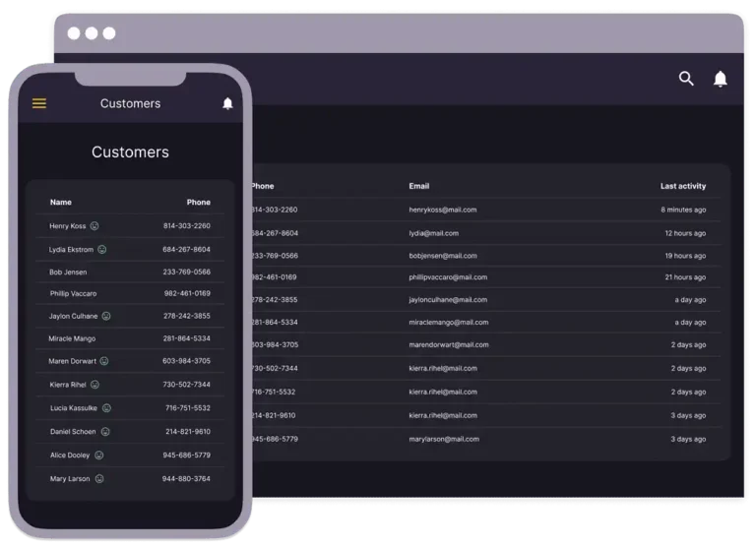Click the Last activity column header

(682, 186)
